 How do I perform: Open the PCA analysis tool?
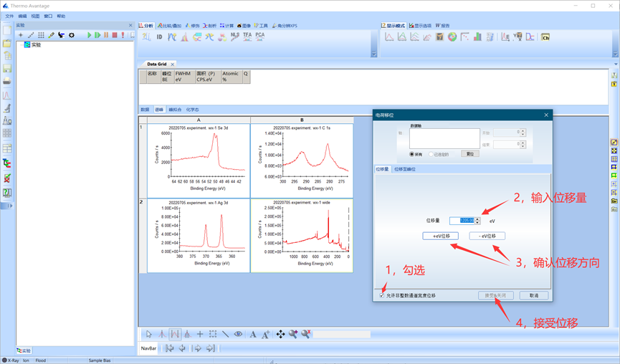click(x=259, y=36)
